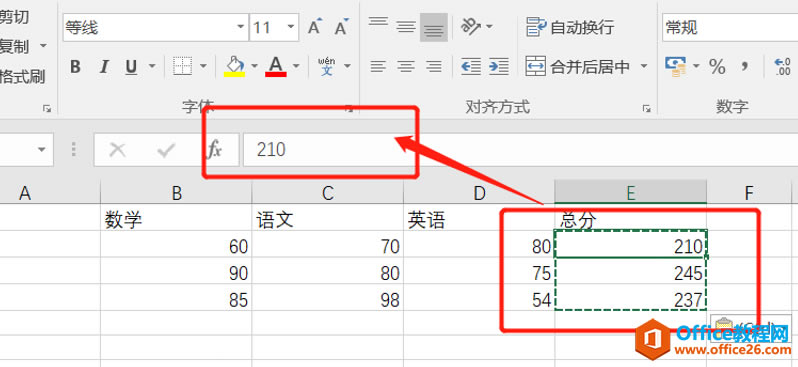Viewport: 798px width, 367px height.
Task: Select column C header
Action: 328,192
